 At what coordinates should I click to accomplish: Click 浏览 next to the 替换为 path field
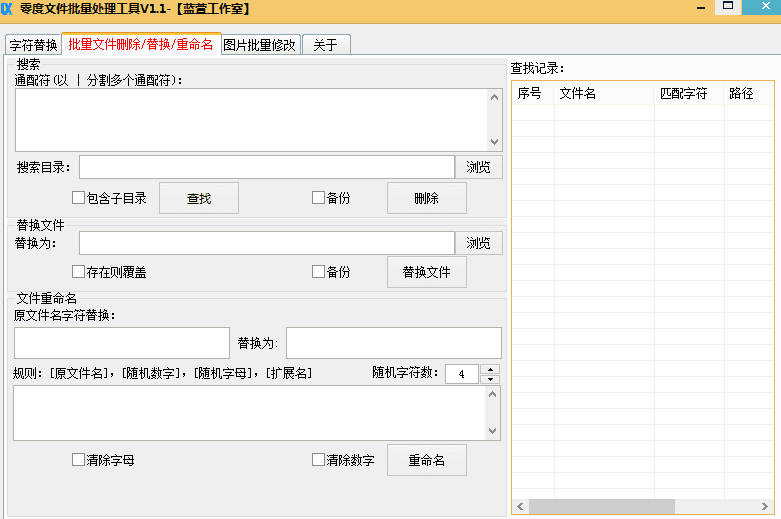click(478, 243)
